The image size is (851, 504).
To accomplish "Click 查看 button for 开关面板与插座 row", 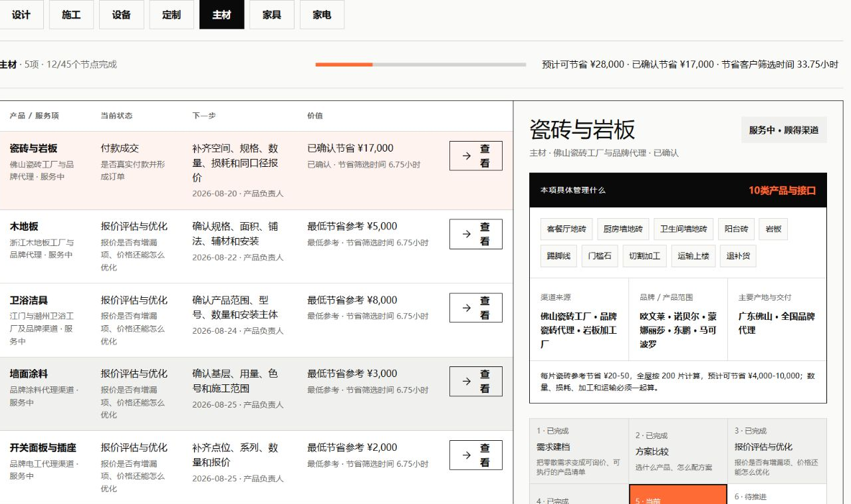I will (476, 455).
